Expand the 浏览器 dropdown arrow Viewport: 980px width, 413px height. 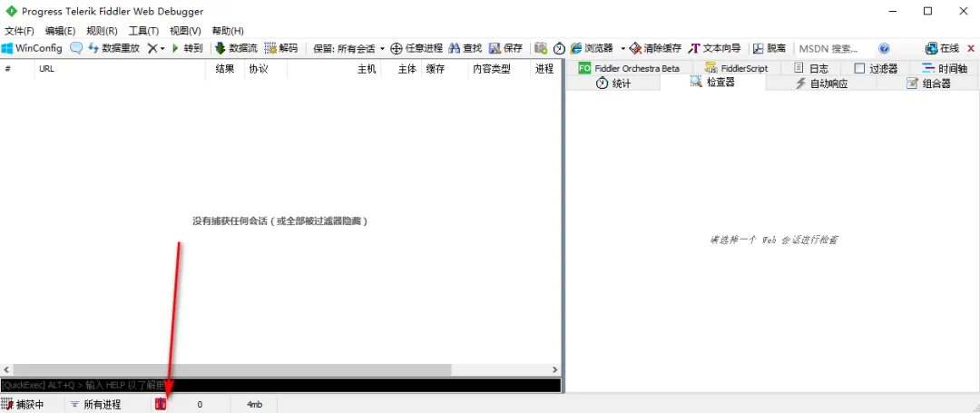click(622, 49)
